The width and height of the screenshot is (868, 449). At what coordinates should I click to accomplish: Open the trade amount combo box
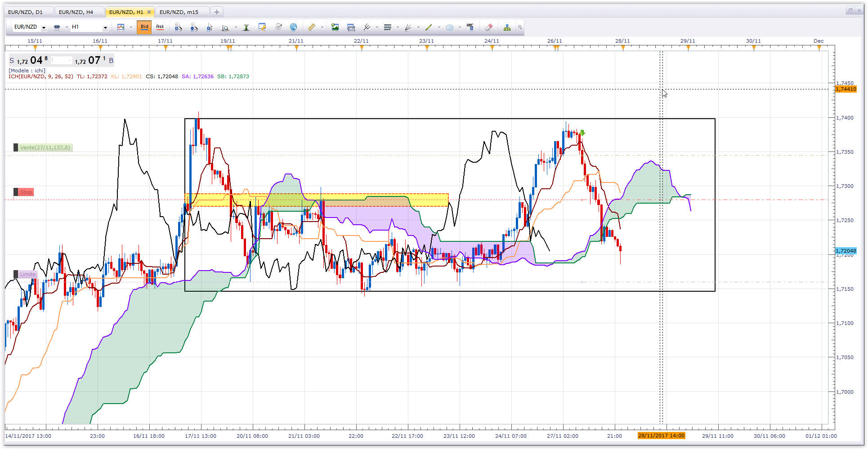[61, 60]
